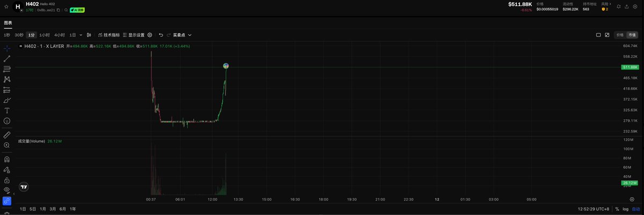Viewport: 644px width, 215px height.
Task: Select the forecasting and measurement tool
Action: click(x=7, y=90)
